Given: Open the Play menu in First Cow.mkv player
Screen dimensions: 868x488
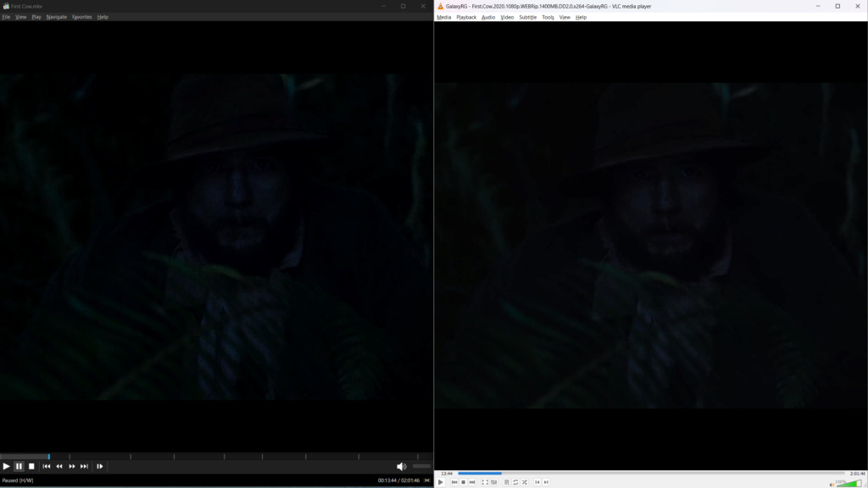Looking at the screenshot, I should pyautogui.click(x=36, y=17).
